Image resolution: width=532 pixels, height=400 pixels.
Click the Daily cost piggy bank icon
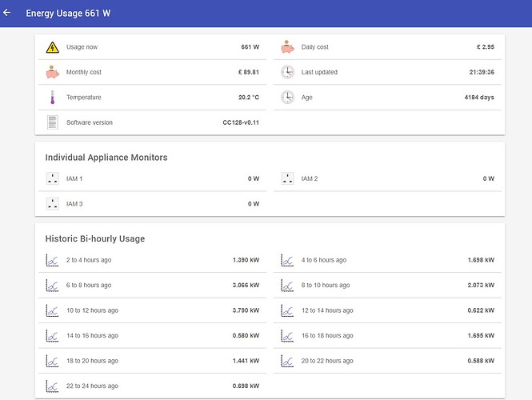point(287,47)
